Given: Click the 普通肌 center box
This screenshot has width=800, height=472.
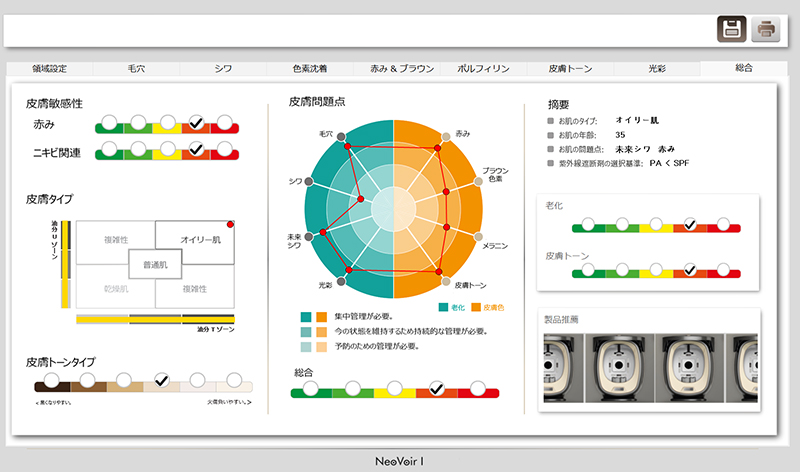Looking at the screenshot, I should [x=155, y=264].
